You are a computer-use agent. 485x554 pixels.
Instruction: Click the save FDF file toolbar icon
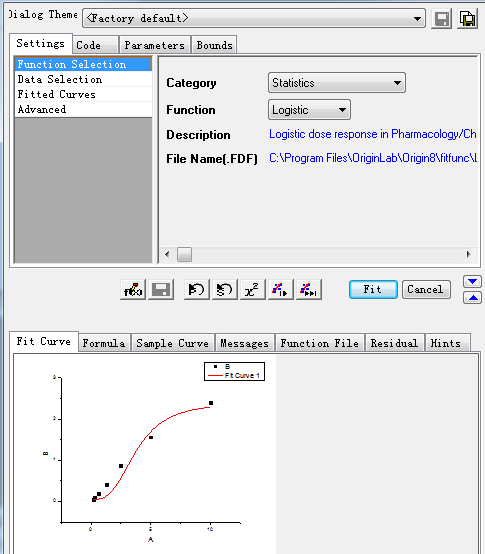click(x=161, y=290)
